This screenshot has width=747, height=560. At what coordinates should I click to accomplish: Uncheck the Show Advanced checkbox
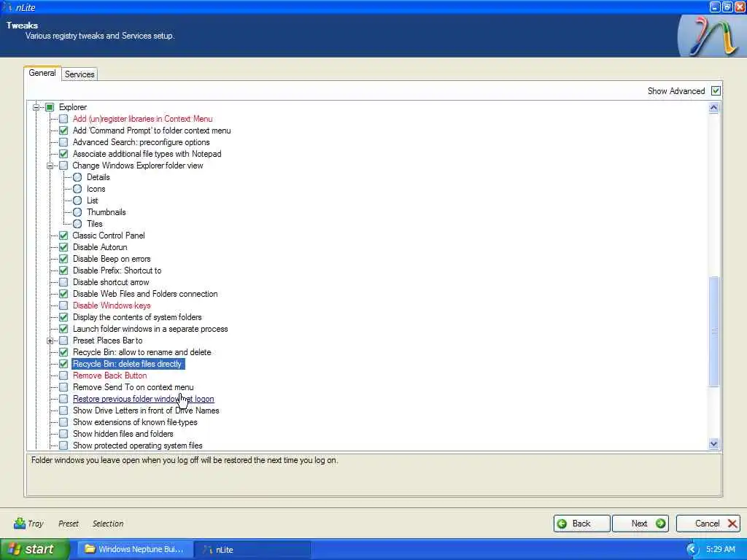[x=716, y=91]
